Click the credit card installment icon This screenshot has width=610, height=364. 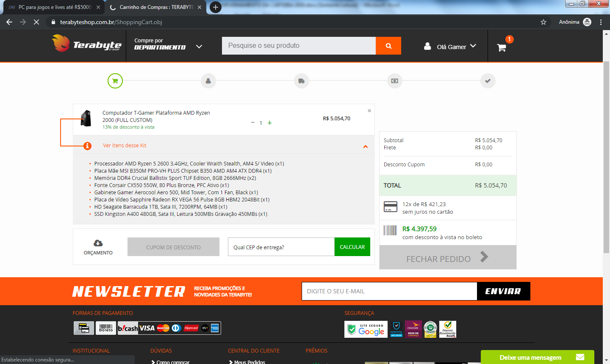tap(390, 207)
